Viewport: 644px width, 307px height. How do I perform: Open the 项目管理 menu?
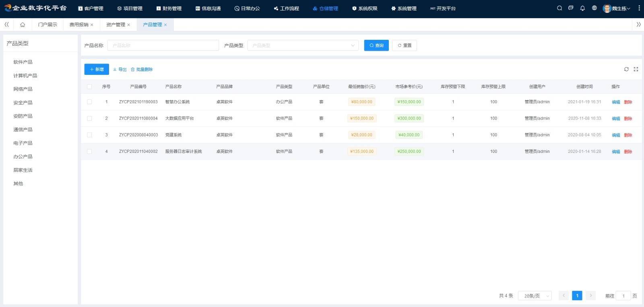[x=130, y=8]
